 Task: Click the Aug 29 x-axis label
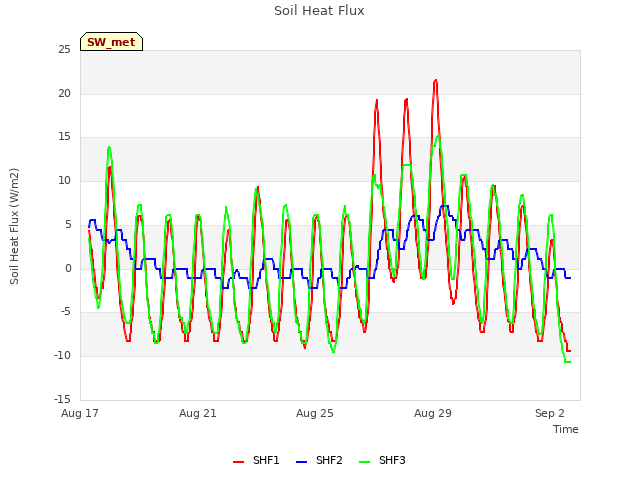tap(433, 413)
